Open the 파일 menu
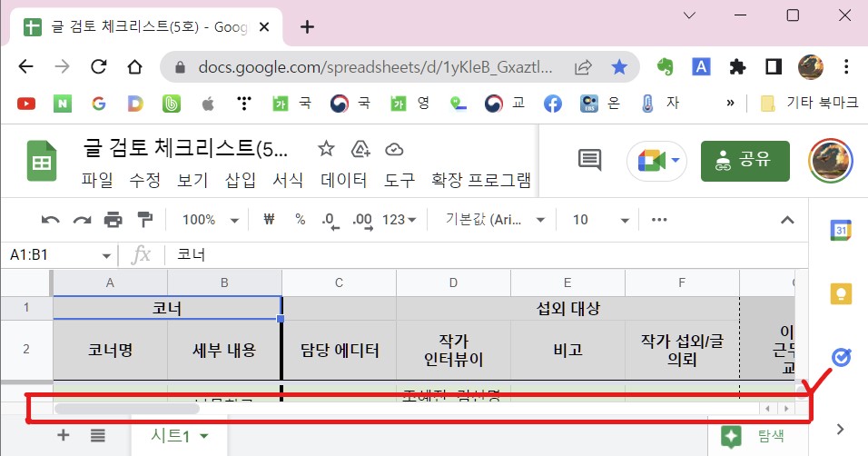This screenshot has width=868, height=456. point(97,180)
